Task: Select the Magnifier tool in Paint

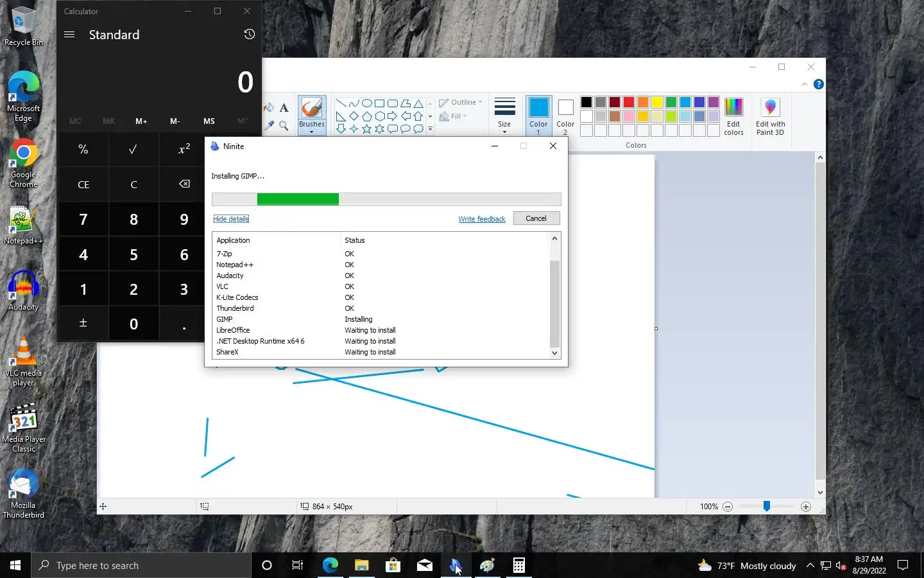Action: click(284, 126)
